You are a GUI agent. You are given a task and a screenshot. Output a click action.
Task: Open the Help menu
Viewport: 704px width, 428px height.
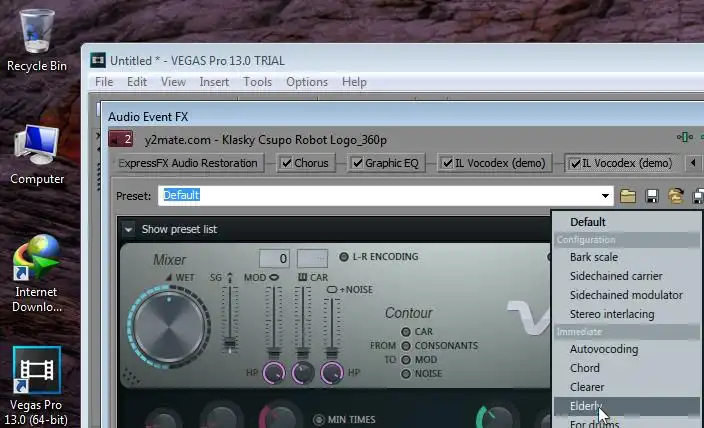(x=354, y=82)
